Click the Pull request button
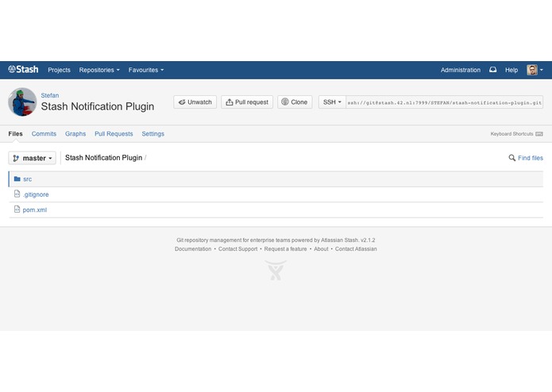552x392 pixels. 247,102
